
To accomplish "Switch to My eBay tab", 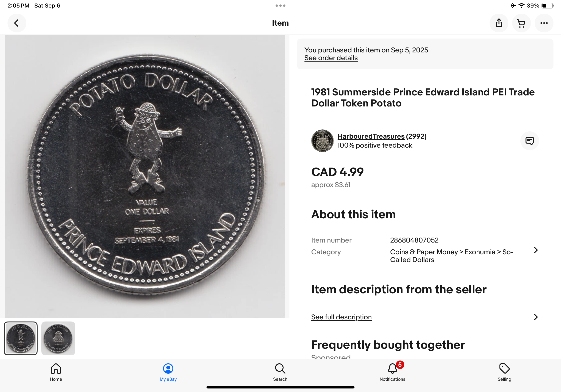I will [x=168, y=372].
